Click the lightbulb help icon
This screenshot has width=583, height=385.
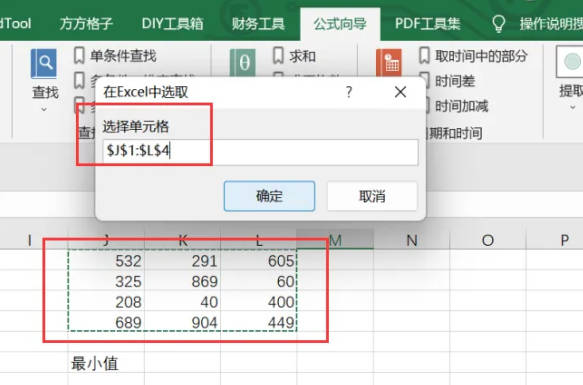[x=499, y=23]
